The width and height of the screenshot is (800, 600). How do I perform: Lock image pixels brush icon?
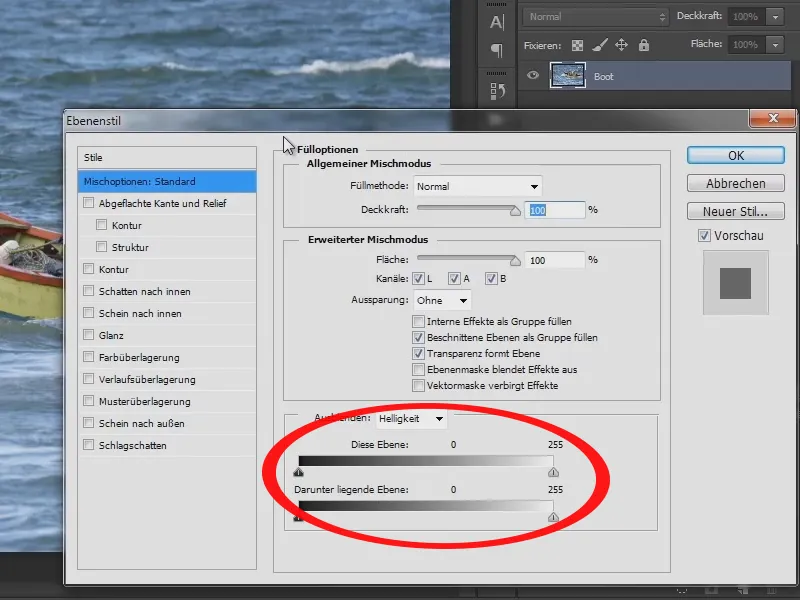pos(599,45)
